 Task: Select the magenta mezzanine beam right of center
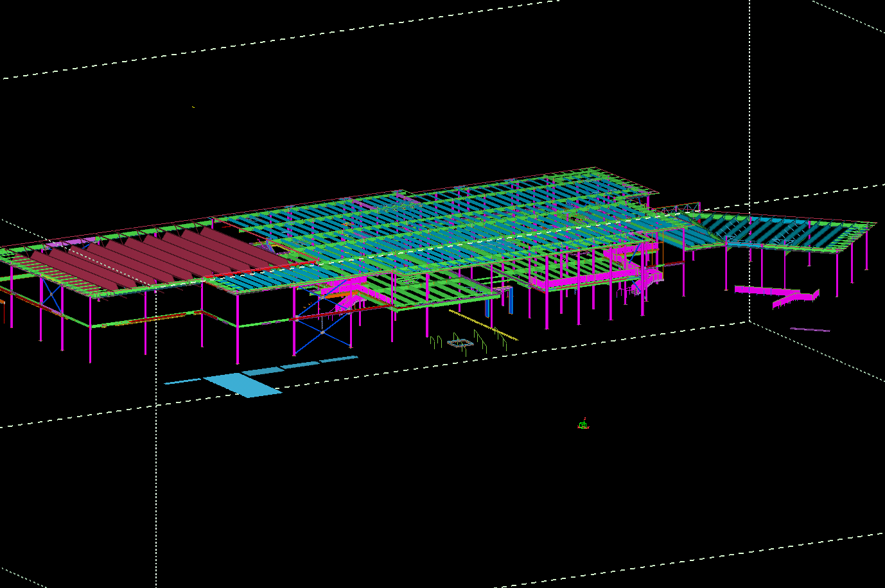tap(578, 280)
